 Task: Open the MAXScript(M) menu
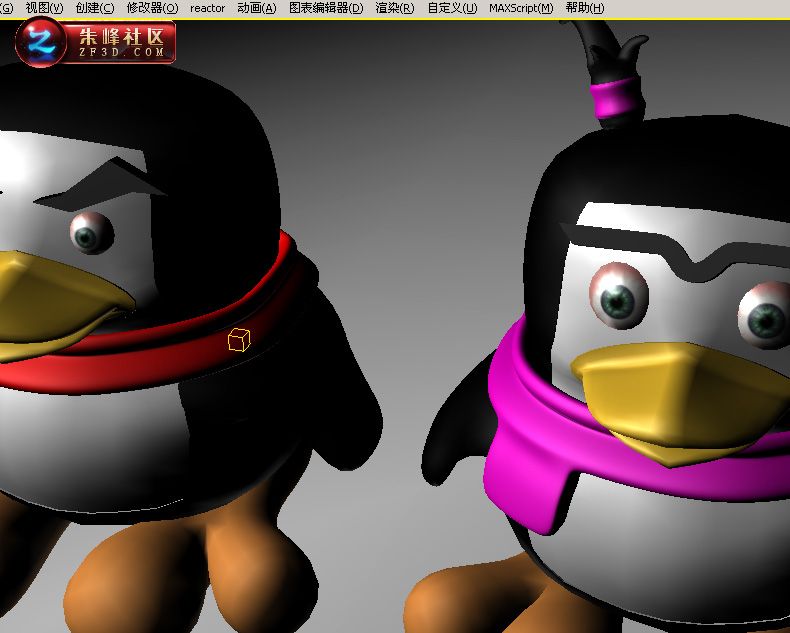click(521, 8)
